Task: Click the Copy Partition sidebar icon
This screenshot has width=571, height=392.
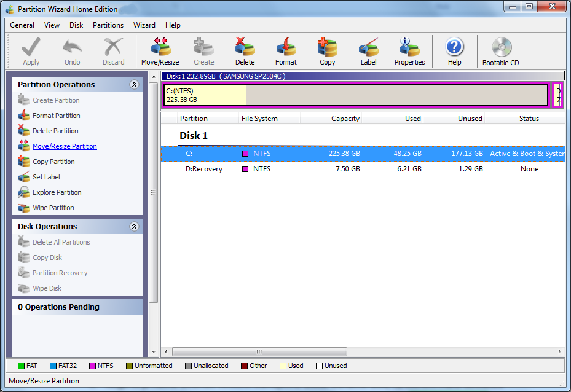Action: point(24,161)
